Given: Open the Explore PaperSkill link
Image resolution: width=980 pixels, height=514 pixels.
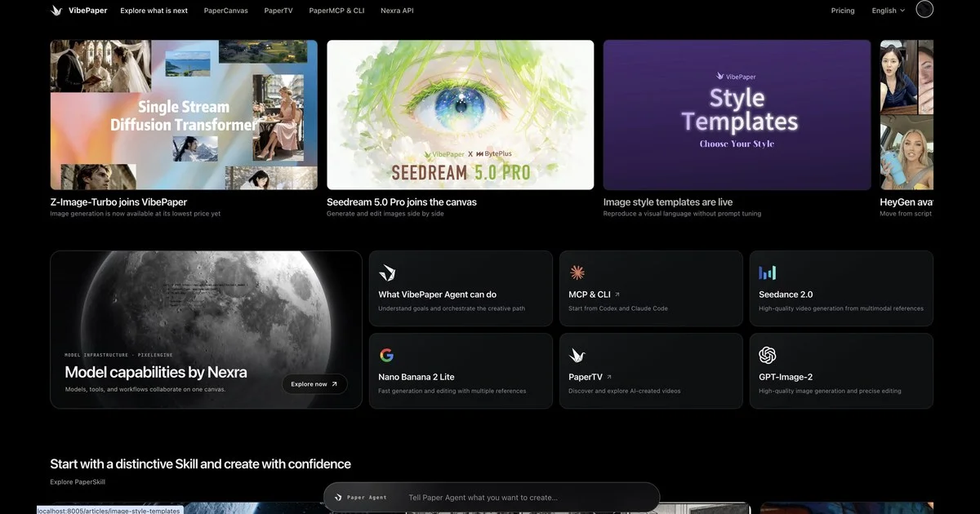Looking at the screenshot, I should [78, 481].
